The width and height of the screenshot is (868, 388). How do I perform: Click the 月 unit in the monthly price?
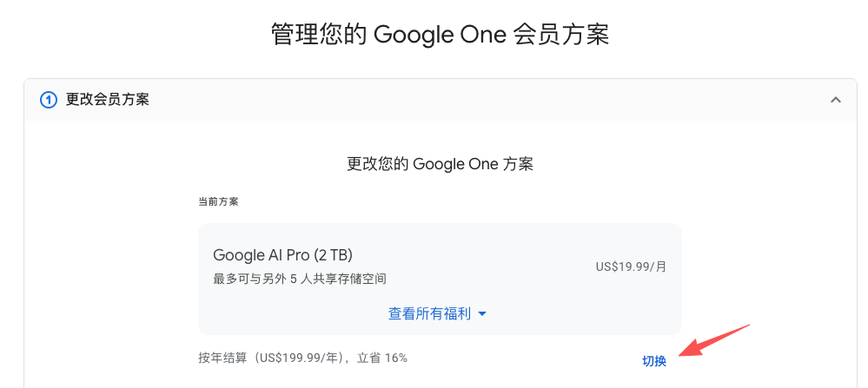tap(661, 267)
